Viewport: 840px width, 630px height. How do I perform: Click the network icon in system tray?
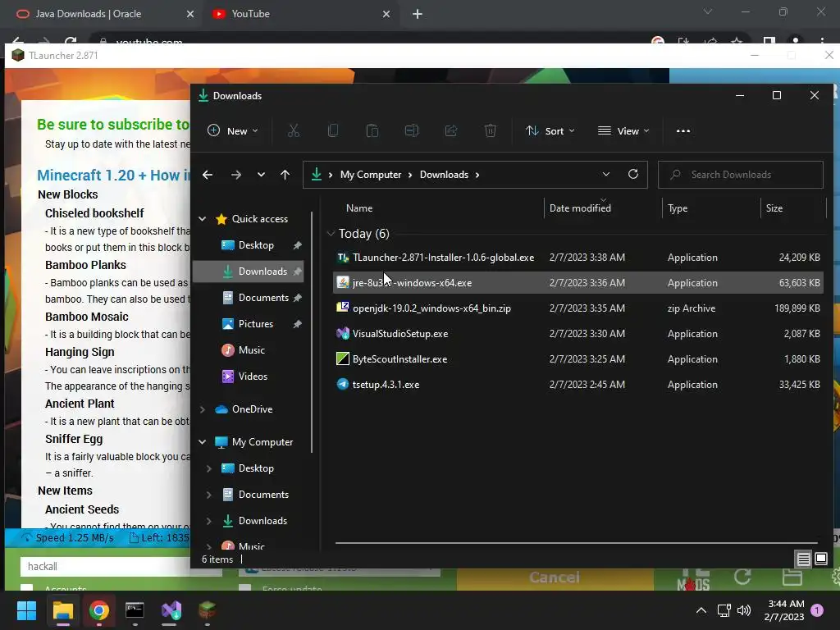pos(724,610)
